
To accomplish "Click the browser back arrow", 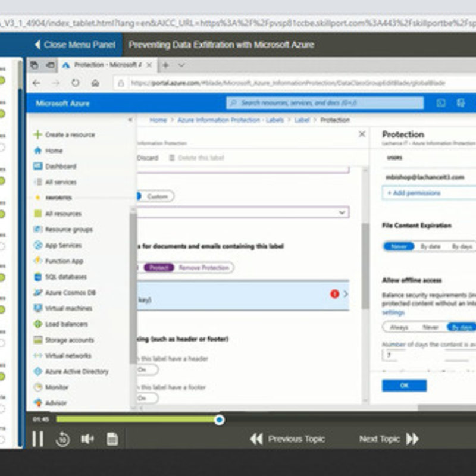I will coord(36,83).
